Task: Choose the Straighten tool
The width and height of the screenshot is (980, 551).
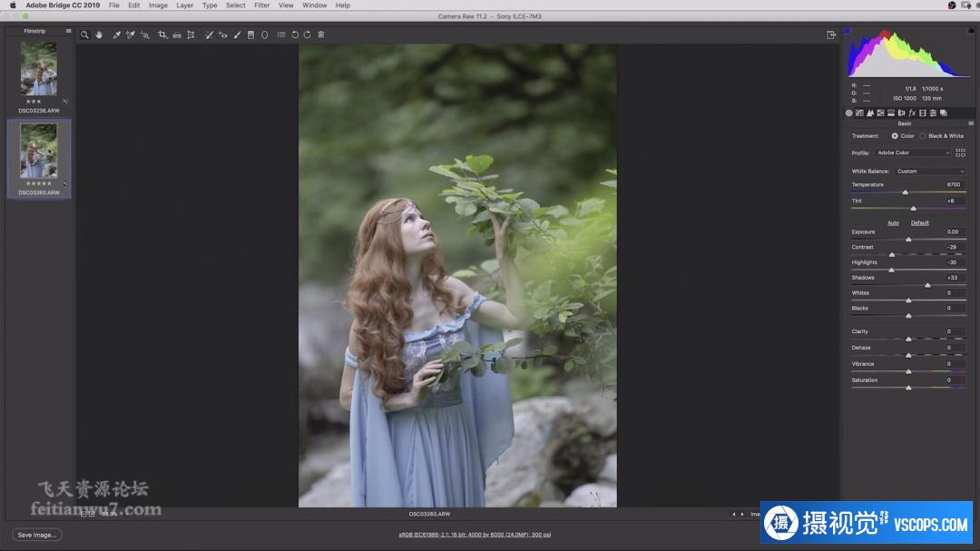Action: pos(177,35)
